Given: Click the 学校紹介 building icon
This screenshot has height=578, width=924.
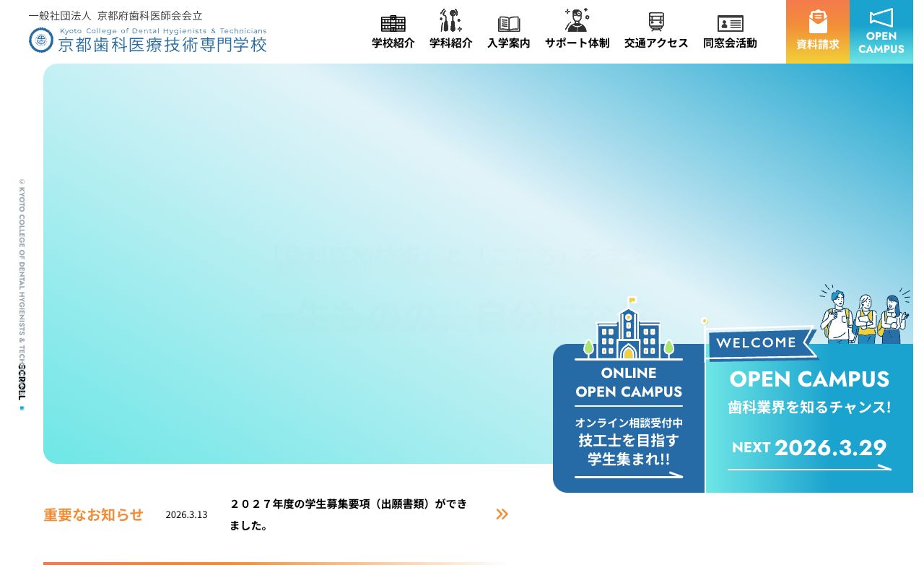Looking at the screenshot, I should pyautogui.click(x=392, y=22).
